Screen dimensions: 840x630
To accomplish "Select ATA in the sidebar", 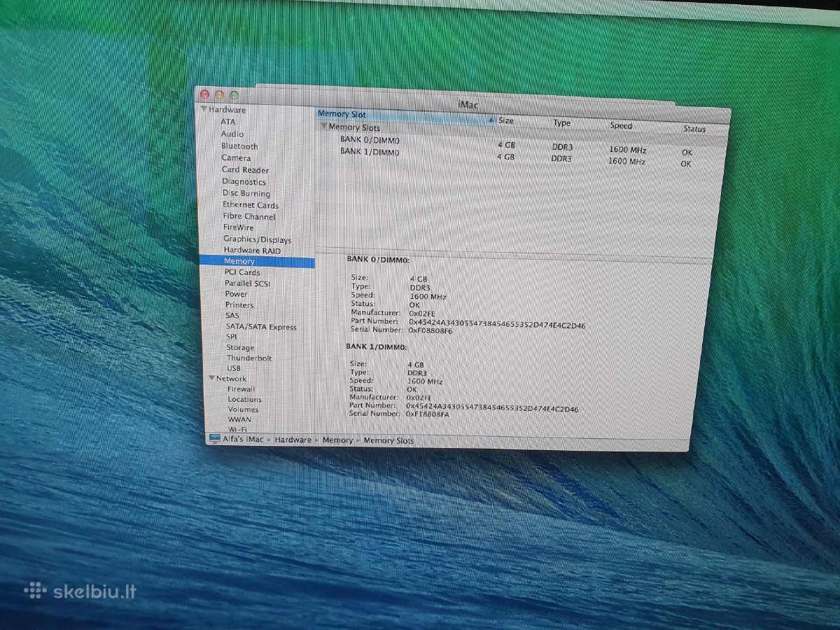I will click(228, 122).
